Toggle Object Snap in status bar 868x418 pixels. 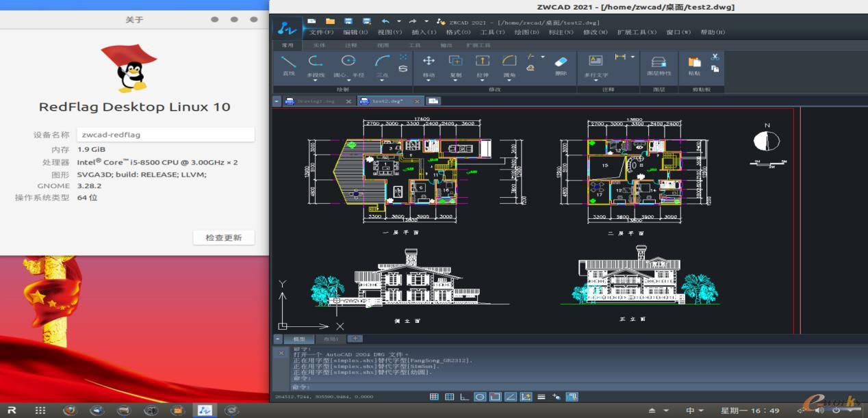pyautogui.click(x=495, y=396)
